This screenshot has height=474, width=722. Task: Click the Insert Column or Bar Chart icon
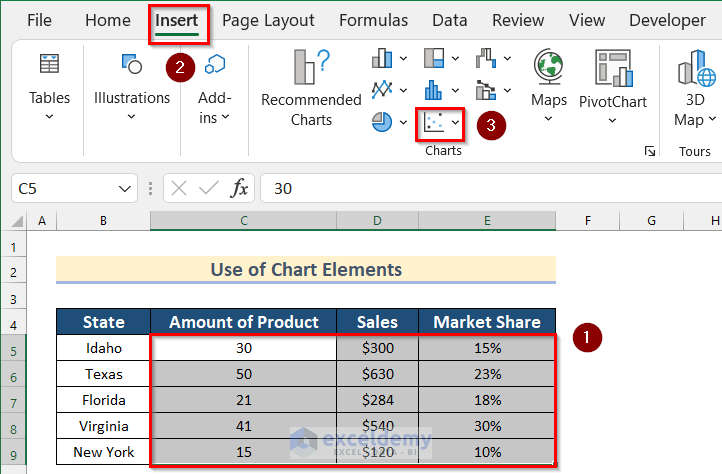pyautogui.click(x=383, y=59)
